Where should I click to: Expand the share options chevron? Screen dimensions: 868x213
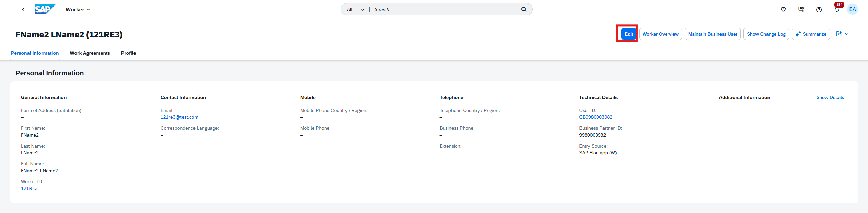[847, 34]
